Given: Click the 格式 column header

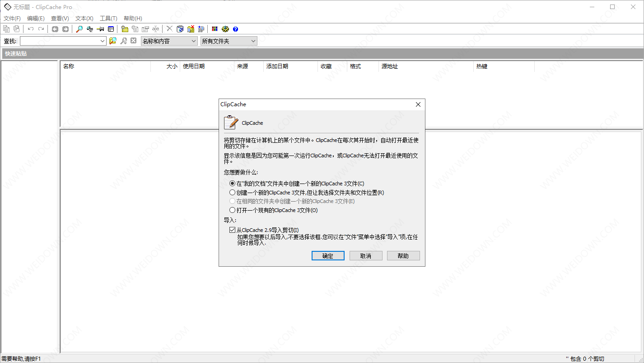Looking at the screenshot, I should [x=363, y=66].
